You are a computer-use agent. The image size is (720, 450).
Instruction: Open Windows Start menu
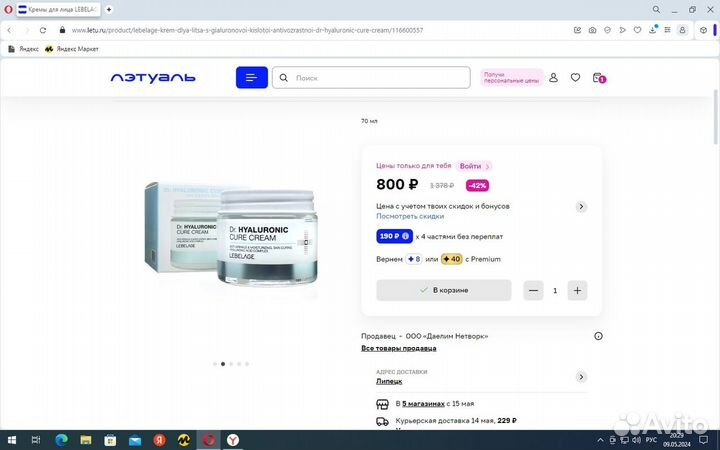coord(11,440)
